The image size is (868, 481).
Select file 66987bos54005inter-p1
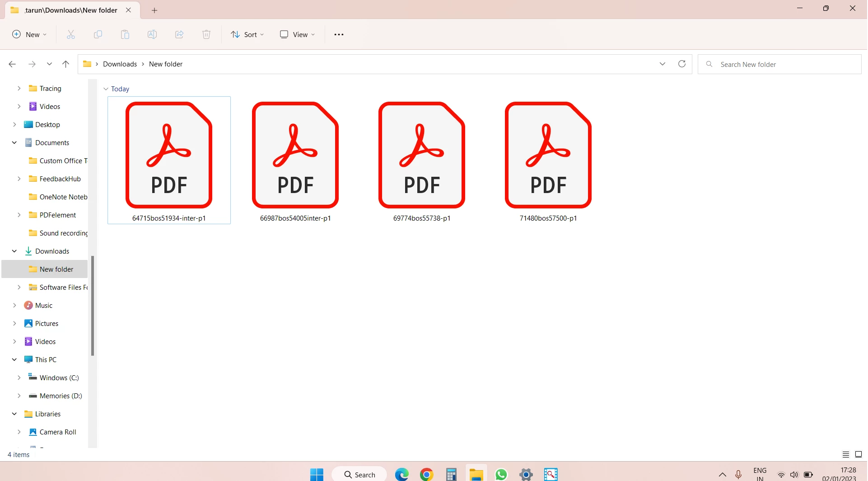pyautogui.click(x=295, y=160)
